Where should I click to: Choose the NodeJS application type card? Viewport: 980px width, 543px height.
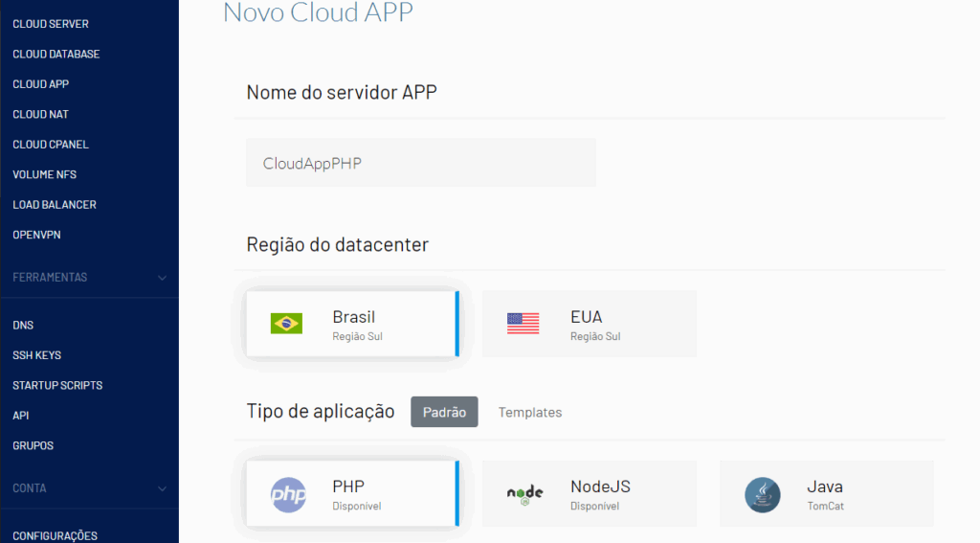(589, 494)
